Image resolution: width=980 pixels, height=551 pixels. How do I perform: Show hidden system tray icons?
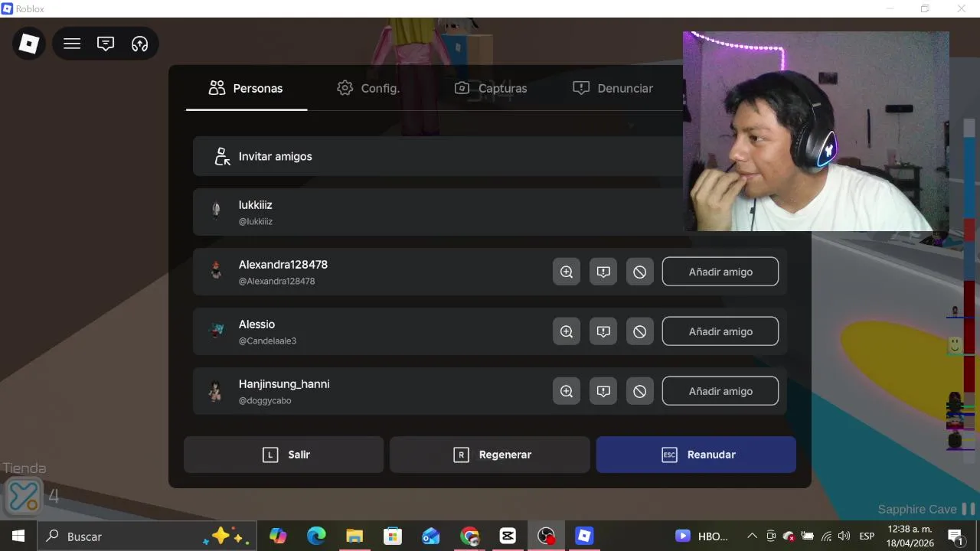click(752, 536)
